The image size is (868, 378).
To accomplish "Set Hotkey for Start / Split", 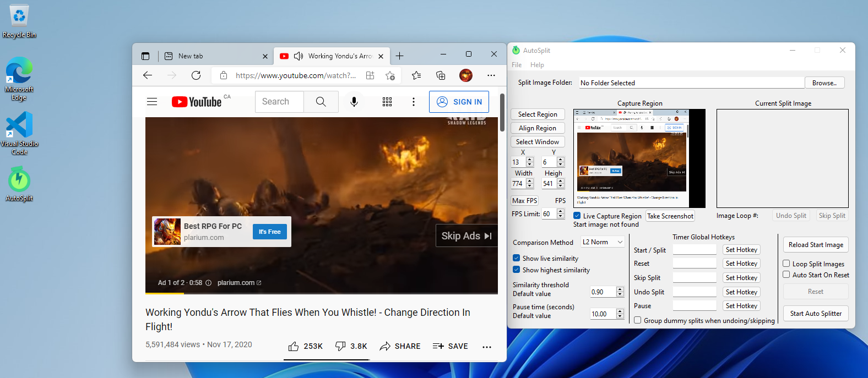I will pos(741,250).
